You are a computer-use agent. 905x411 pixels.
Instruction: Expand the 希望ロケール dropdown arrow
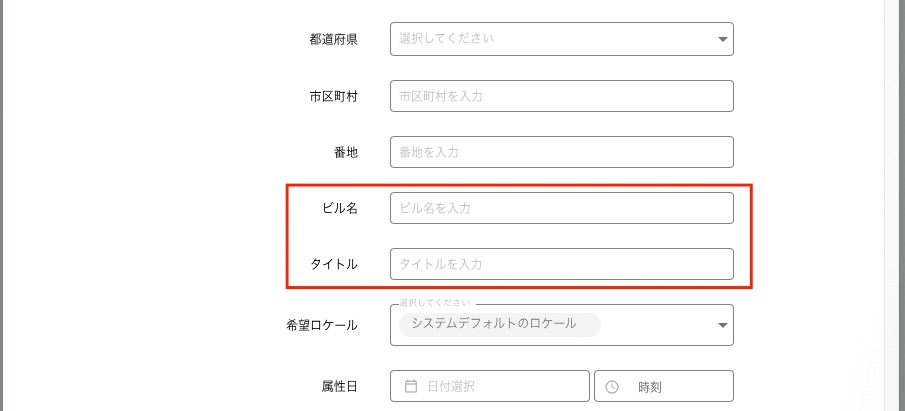[723, 325]
